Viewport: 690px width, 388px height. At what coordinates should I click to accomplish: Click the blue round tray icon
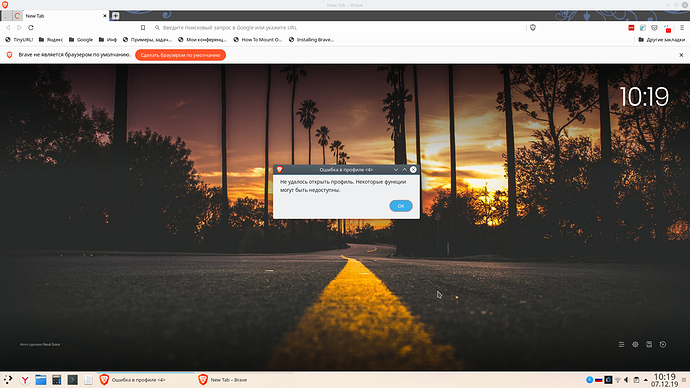[590, 380]
